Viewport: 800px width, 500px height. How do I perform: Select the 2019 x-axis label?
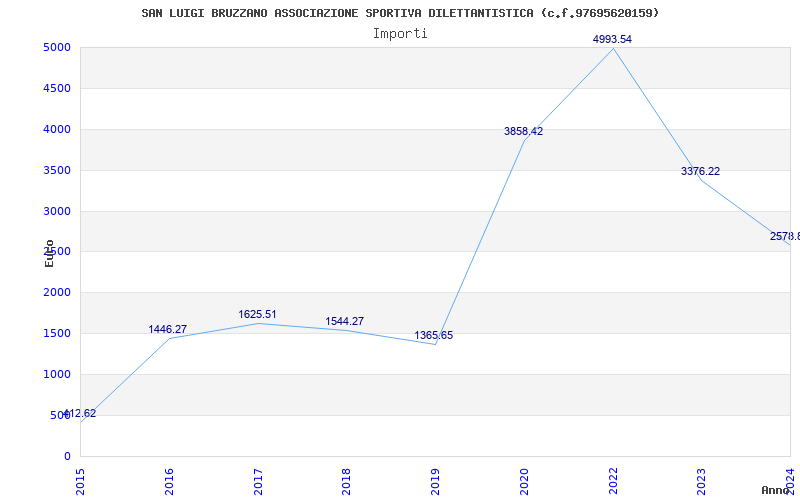435,482
